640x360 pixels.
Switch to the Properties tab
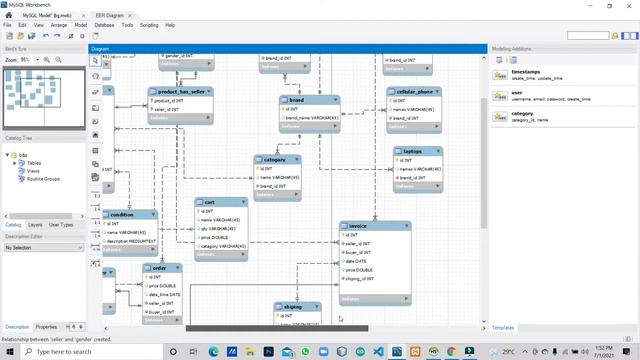[x=46, y=327]
